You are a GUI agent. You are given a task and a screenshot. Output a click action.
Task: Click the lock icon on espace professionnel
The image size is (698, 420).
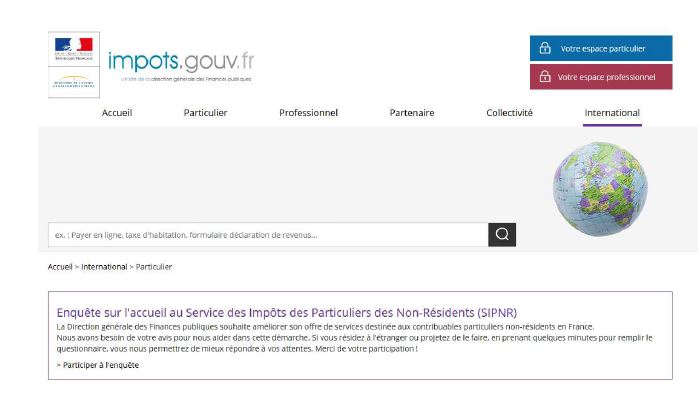(545, 77)
